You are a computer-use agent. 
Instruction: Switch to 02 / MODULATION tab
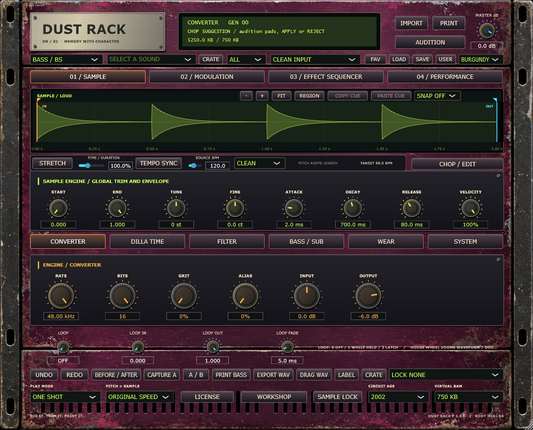point(207,77)
